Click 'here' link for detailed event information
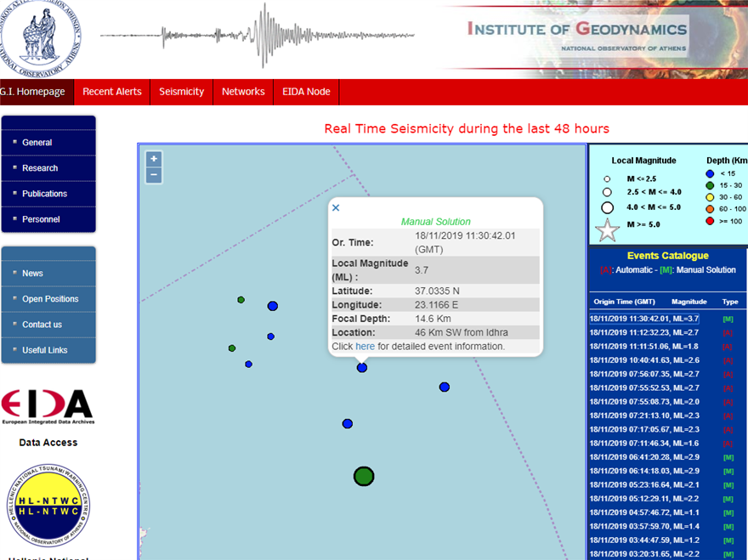Image resolution: width=748 pixels, height=560 pixels. click(x=365, y=347)
